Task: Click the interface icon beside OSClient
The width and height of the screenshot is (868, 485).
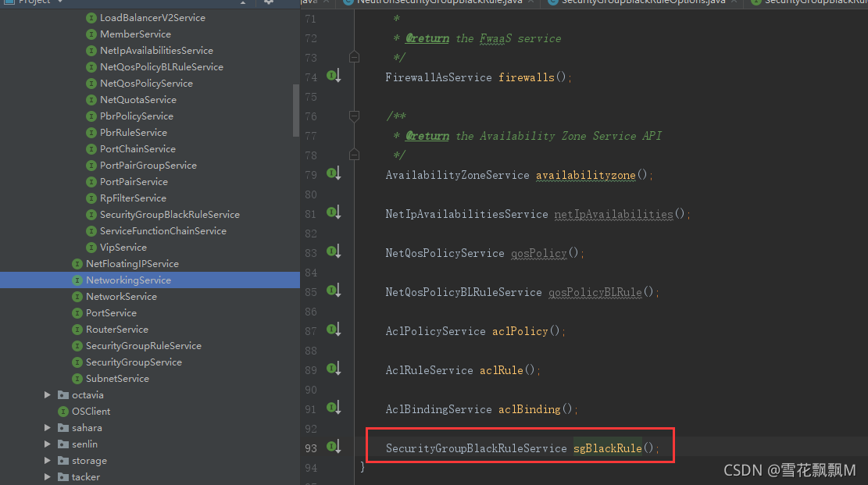Action: tap(63, 412)
